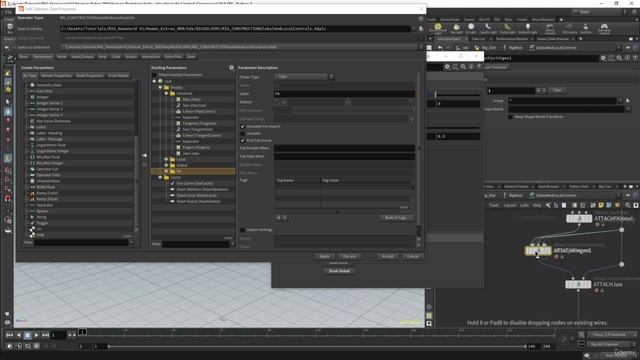Click the gear icon in Existing Parameters
640x360 pixels.
point(231,68)
